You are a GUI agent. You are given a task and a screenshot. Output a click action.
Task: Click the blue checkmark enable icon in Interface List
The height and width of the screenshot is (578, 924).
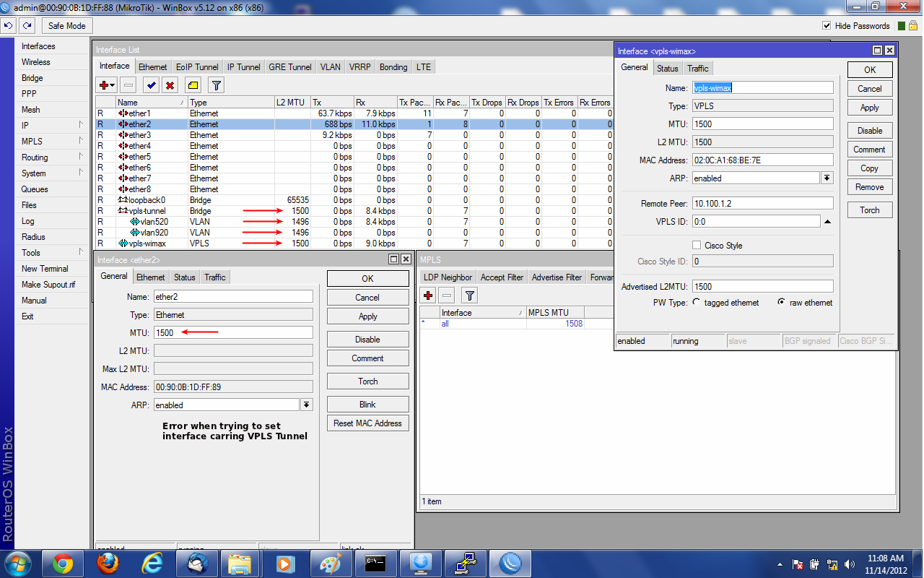point(152,85)
